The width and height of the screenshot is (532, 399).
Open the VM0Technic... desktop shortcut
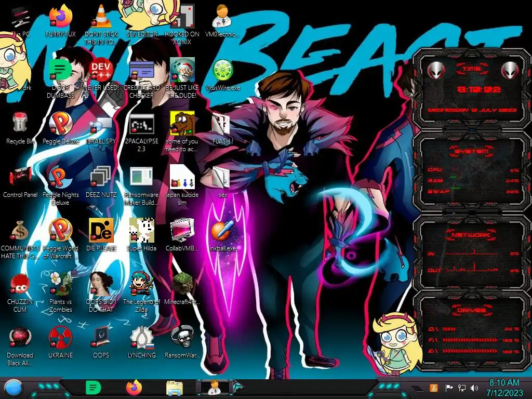coord(222,20)
